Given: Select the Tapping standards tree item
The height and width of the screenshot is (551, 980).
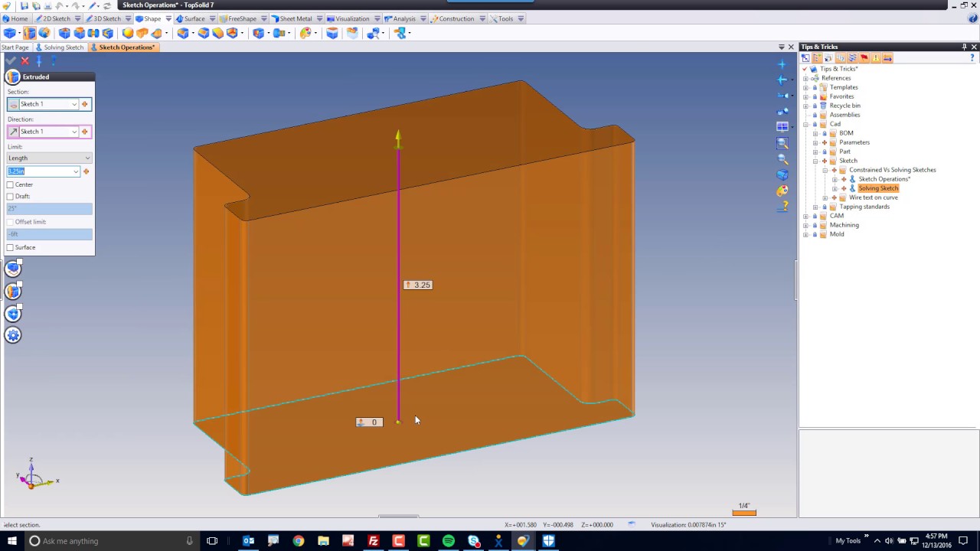Looking at the screenshot, I should coord(864,207).
